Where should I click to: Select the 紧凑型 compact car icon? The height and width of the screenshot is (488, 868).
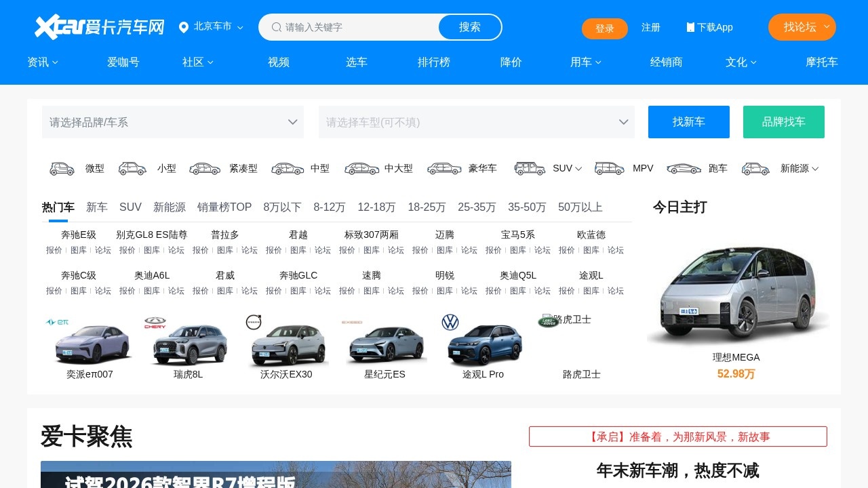pyautogui.click(x=204, y=168)
